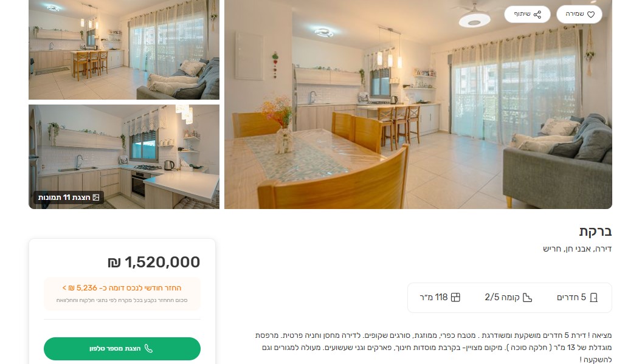Image resolution: width=625 pixels, height=364 pixels.
Task: Click the listing description paragraph
Action: point(433,347)
